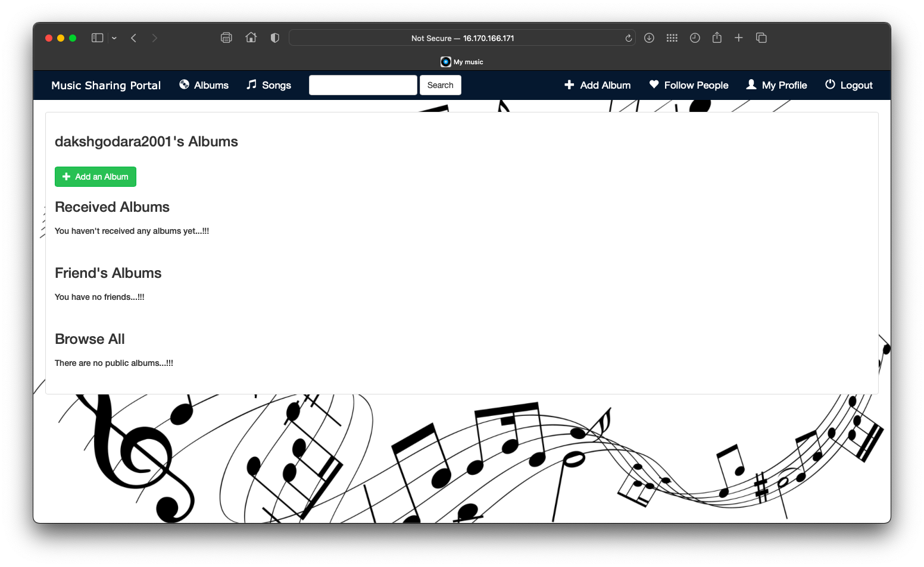924x567 pixels.
Task: Print the page via printer icon
Action: point(226,37)
